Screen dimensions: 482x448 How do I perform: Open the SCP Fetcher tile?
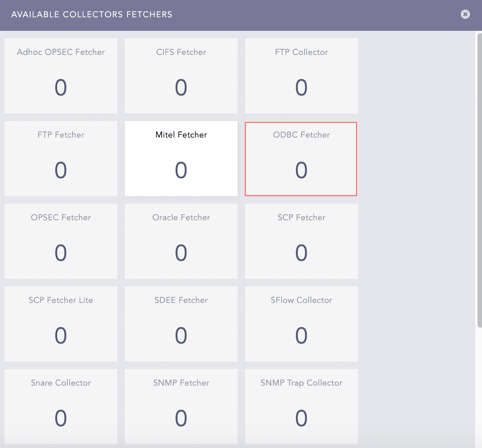point(302,241)
